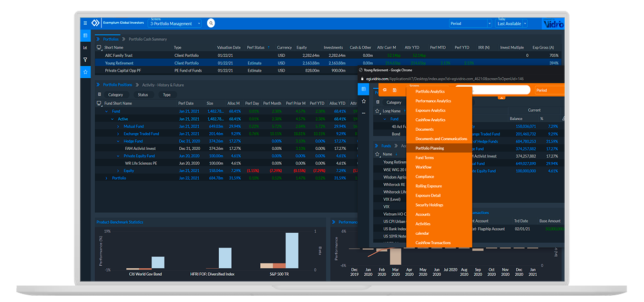
Task: Click the Product-Benchmark Statistics panel title
Action: pos(120,222)
